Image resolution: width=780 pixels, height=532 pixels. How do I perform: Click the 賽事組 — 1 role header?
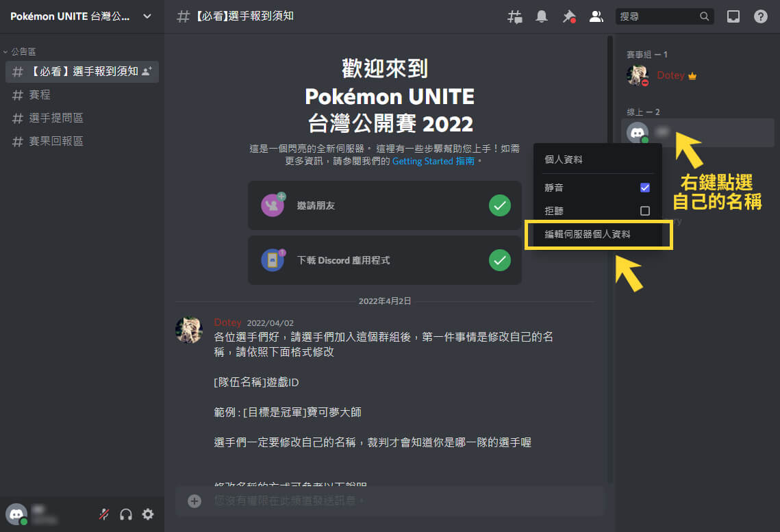(x=646, y=55)
